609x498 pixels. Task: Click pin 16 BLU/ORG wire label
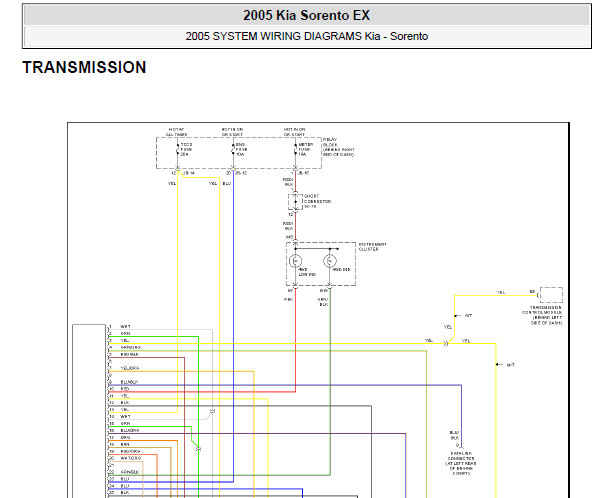pyautogui.click(x=130, y=430)
